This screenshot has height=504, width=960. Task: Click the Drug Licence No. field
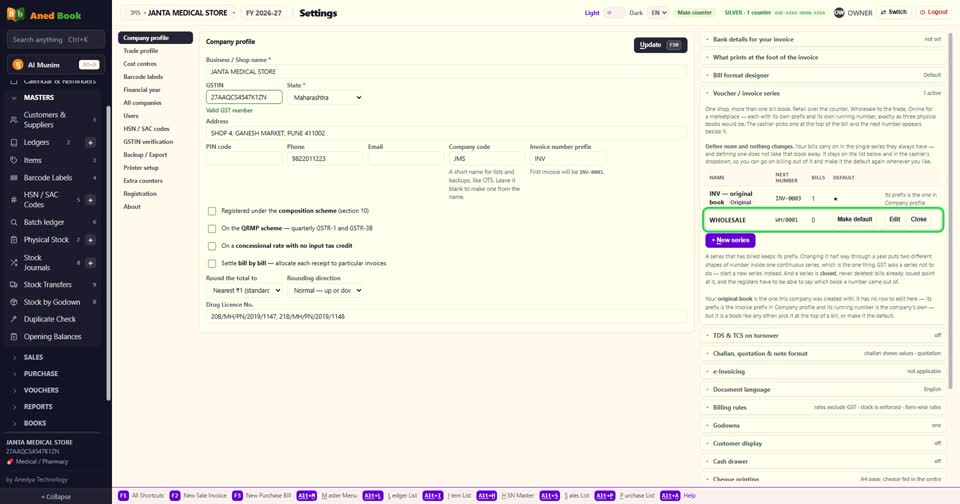[x=446, y=317]
